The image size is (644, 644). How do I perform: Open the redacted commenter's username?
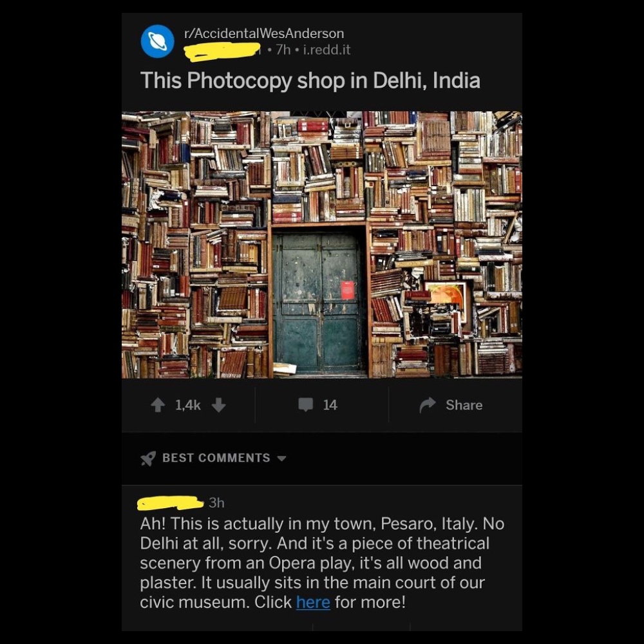tap(171, 503)
